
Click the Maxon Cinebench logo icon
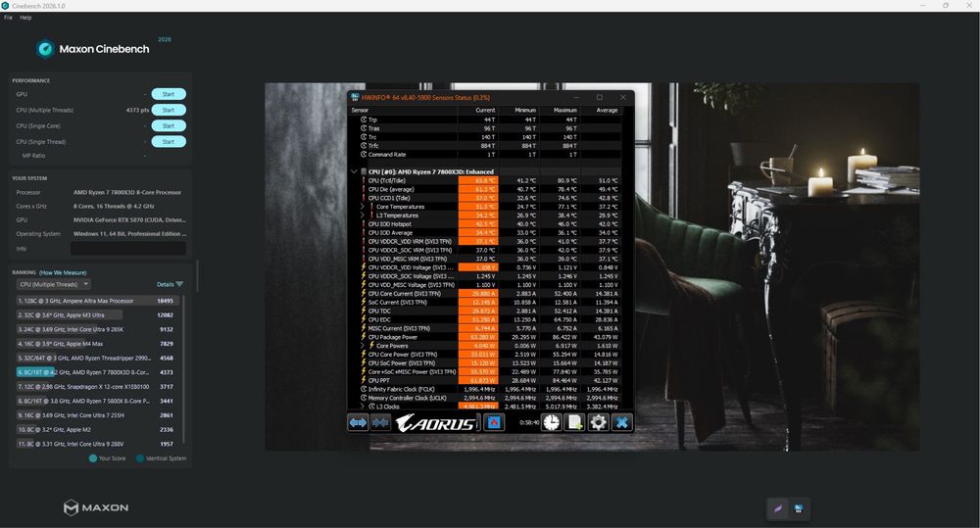tap(45, 49)
